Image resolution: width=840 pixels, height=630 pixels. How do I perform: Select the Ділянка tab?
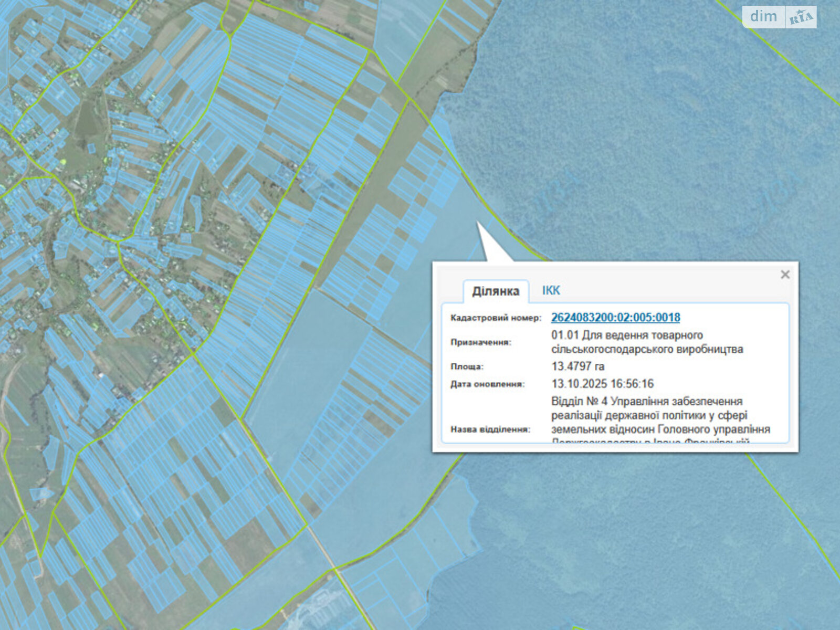496,291
